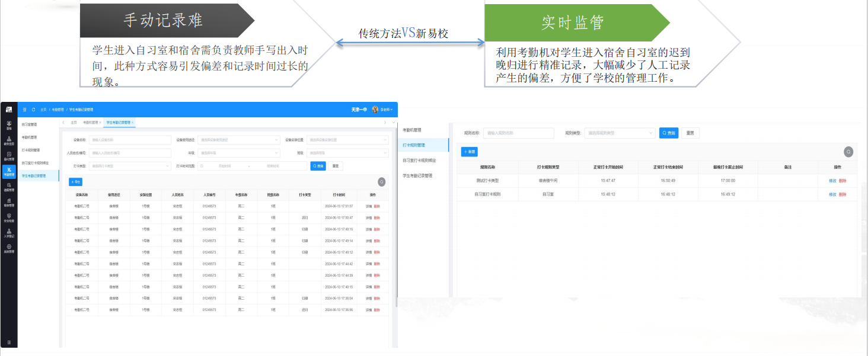Click the blue 新增 button
This screenshot has width=868, height=356.
click(469, 152)
